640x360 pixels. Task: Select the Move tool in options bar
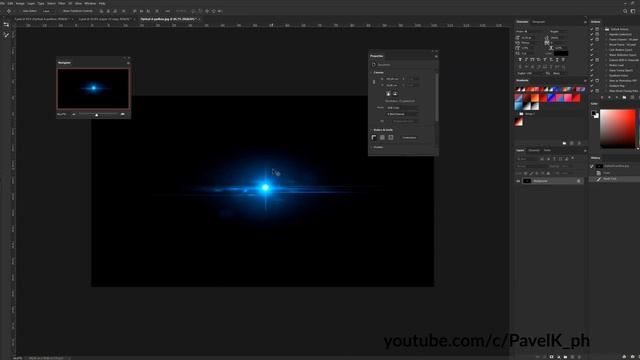click(x=9, y=11)
